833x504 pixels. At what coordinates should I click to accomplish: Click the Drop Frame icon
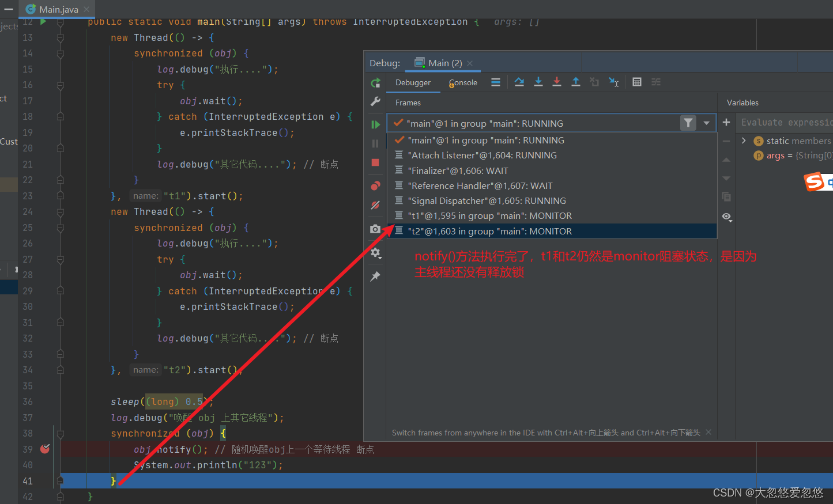[x=594, y=82]
